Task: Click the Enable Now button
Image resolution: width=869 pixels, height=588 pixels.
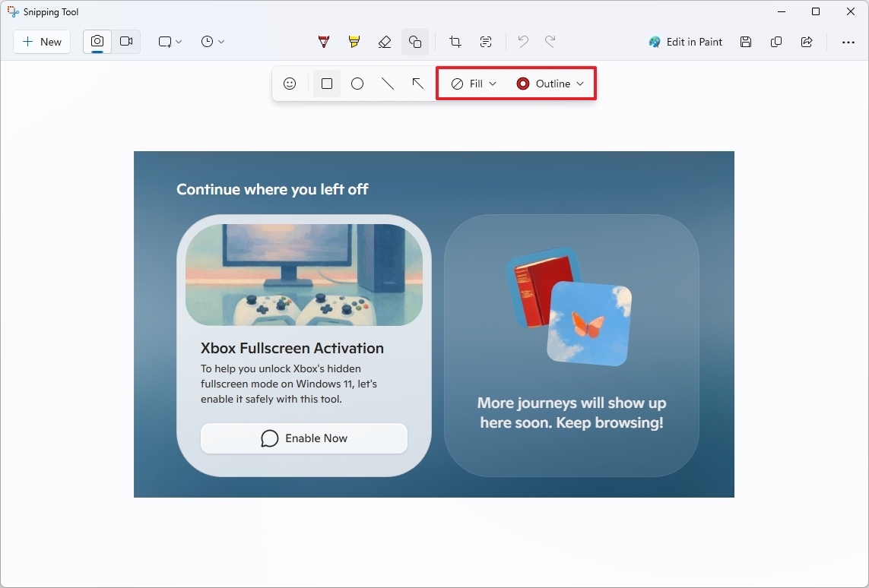Action: click(303, 438)
